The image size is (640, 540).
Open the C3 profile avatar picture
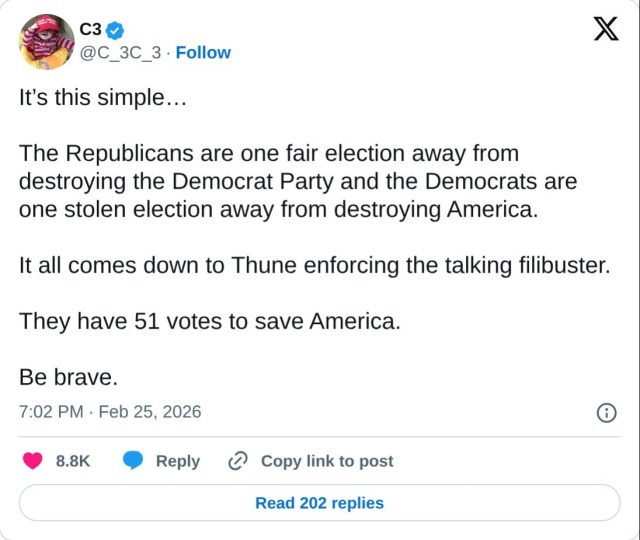click(x=47, y=42)
